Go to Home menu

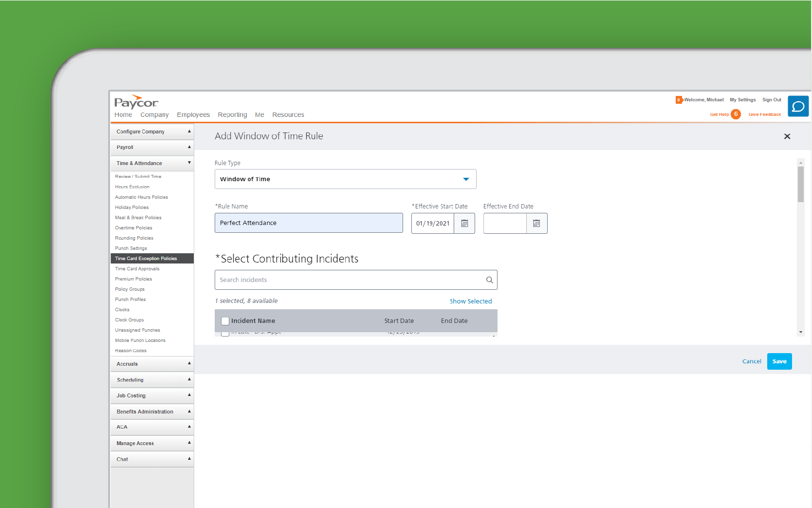[x=123, y=115]
